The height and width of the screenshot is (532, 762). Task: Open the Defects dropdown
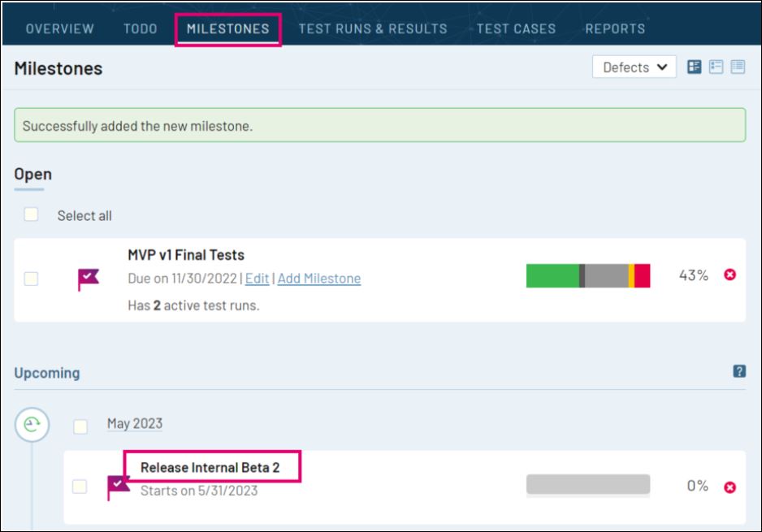pyautogui.click(x=634, y=67)
